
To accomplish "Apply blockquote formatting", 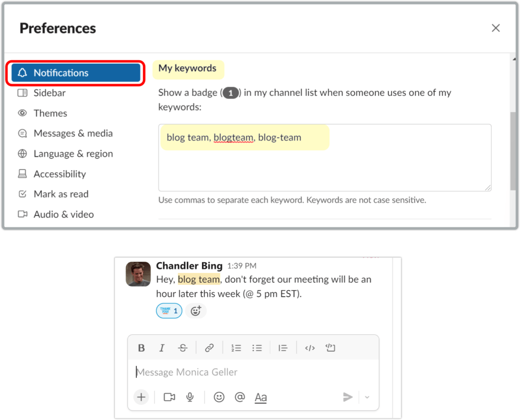I will point(283,348).
